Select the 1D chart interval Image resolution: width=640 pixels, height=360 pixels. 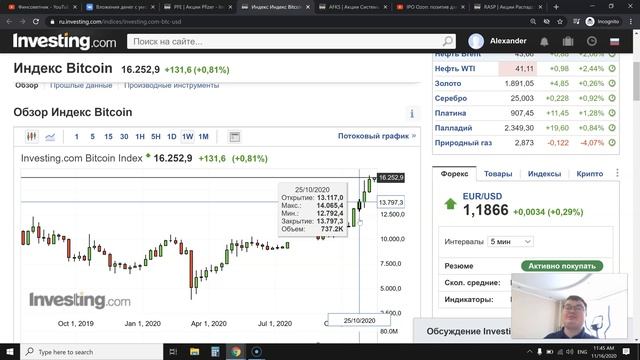tap(172, 137)
